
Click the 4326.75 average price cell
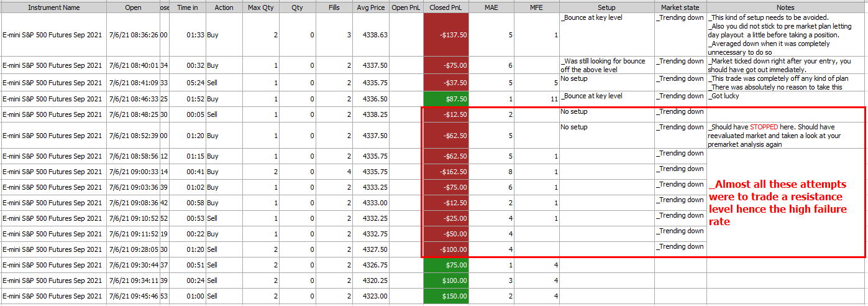[371, 265]
